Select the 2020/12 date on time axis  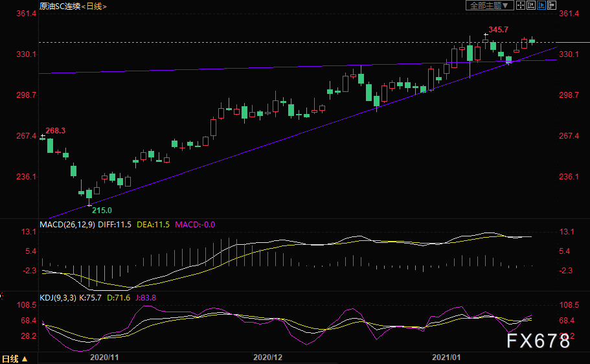point(267,358)
